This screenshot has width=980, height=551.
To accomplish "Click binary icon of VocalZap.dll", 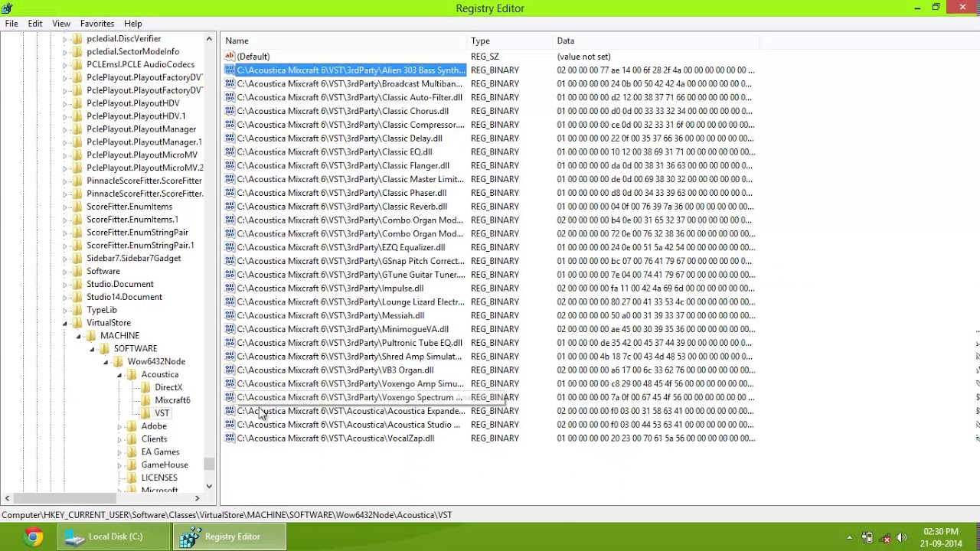I will tap(230, 439).
